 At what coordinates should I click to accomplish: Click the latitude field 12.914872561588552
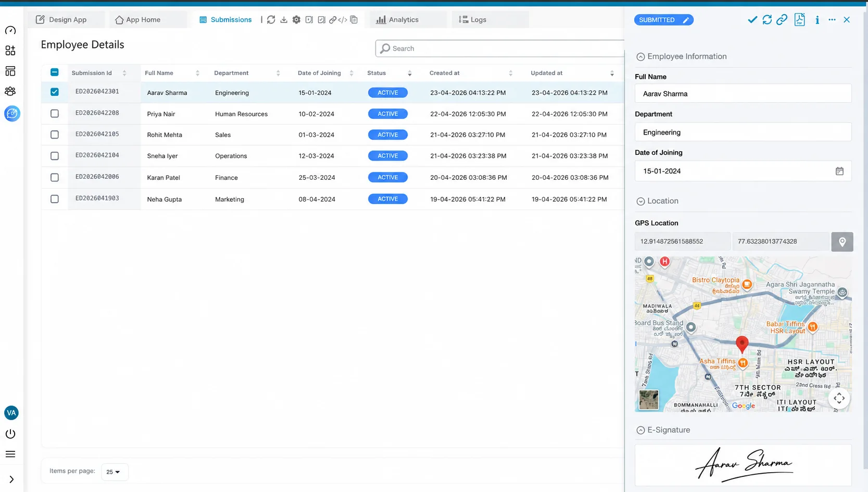[683, 242]
